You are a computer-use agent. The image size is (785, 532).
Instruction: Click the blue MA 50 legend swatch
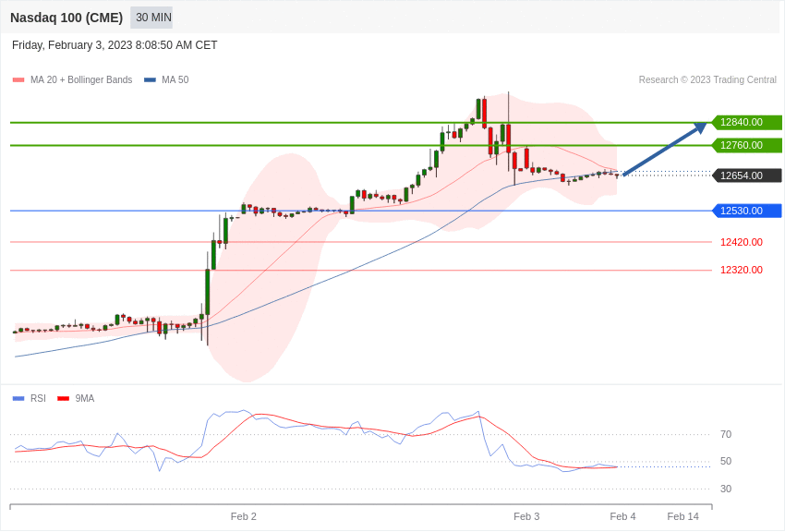point(150,80)
